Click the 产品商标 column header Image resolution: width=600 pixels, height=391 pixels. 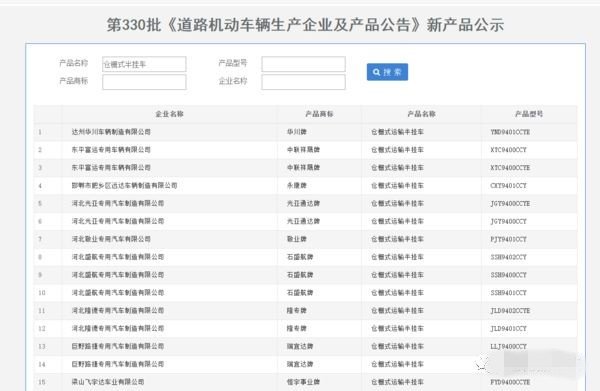pyautogui.click(x=319, y=114)
